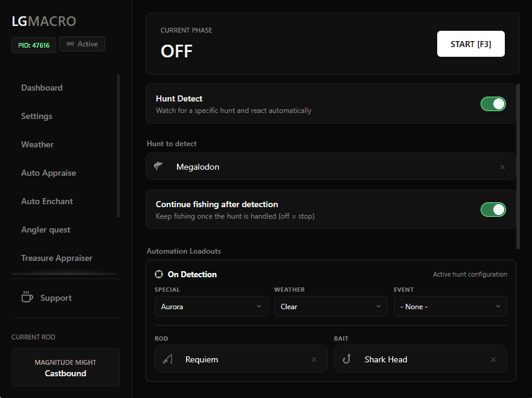Click the main panel vertical scrollbar

click(518, 166)
